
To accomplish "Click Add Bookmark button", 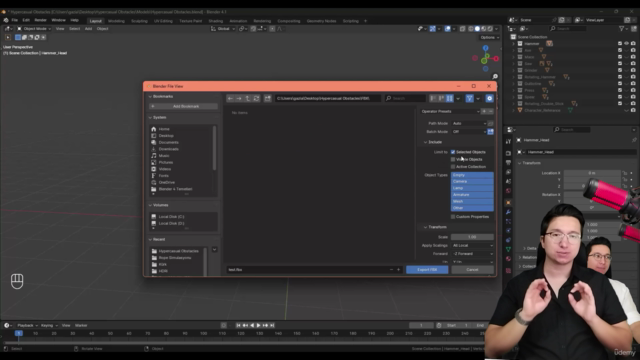I will point(183,106).
